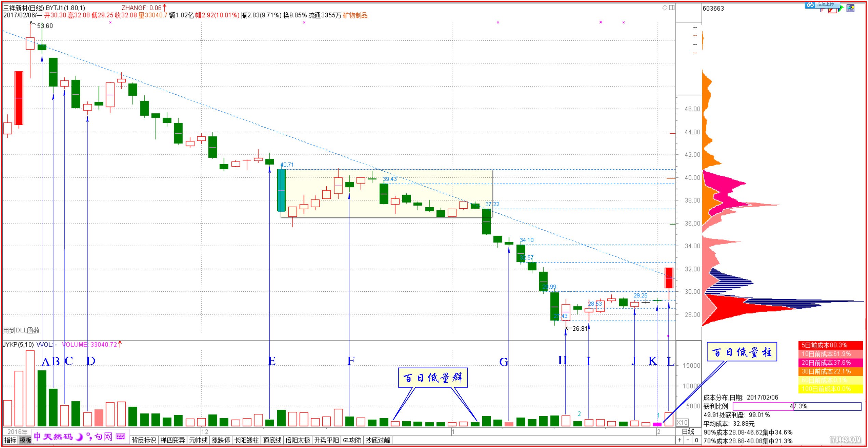Click the 百日低量柱 annotation label

742,352
